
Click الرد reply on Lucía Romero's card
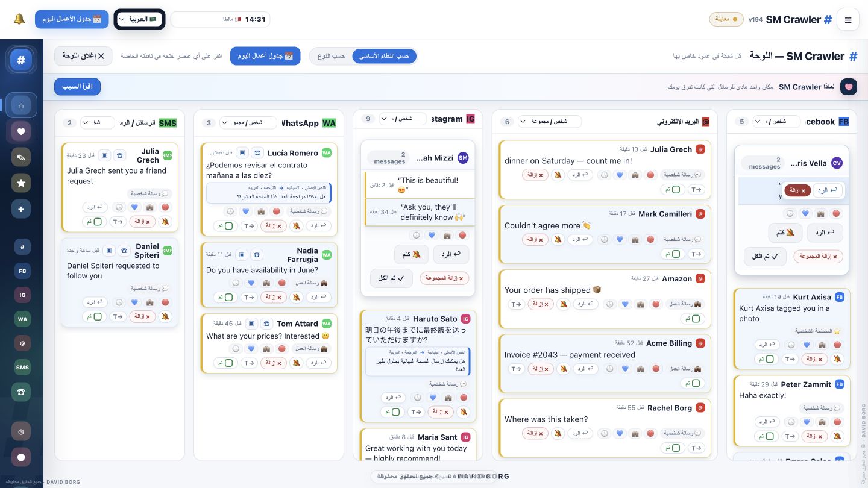(319, 226)
